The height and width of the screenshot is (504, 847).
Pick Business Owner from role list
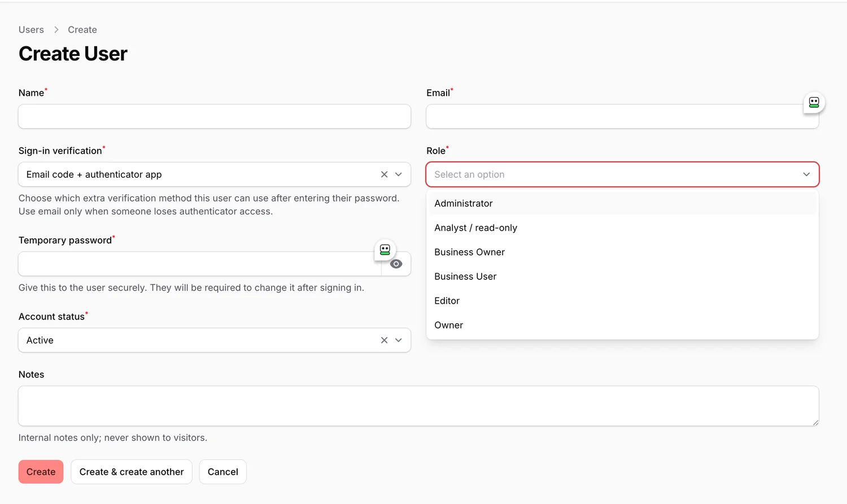622,252
